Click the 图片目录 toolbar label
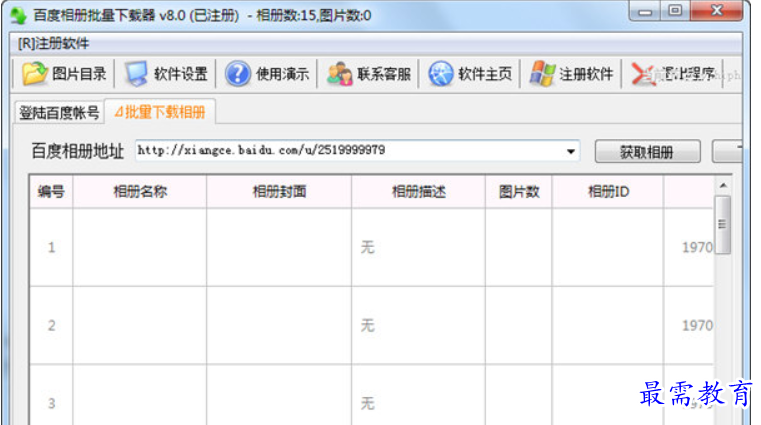Viewport: 761px width, 425px height. coord(79,74)
